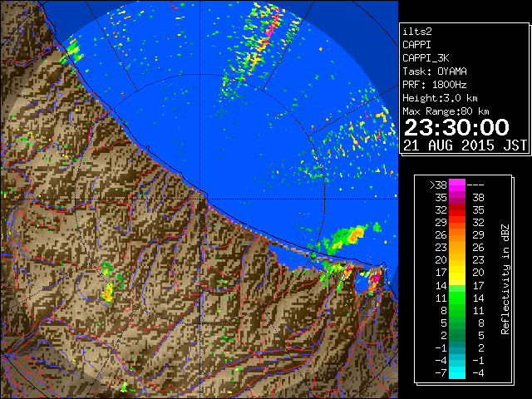The image size is (532, 399).
Task: Click the date 21 AUG 2015 JST
Action: [x=465, y=145]
